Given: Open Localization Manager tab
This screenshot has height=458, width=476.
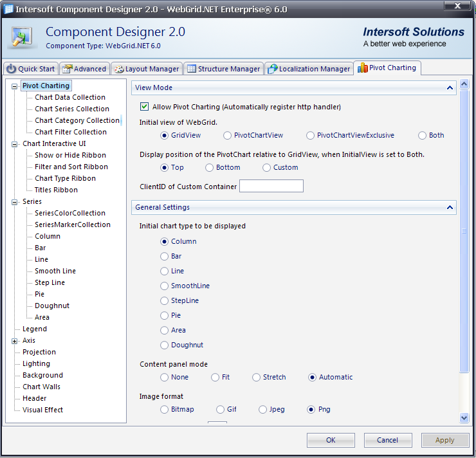Looking at the screenshot, I should pos(309,69).
